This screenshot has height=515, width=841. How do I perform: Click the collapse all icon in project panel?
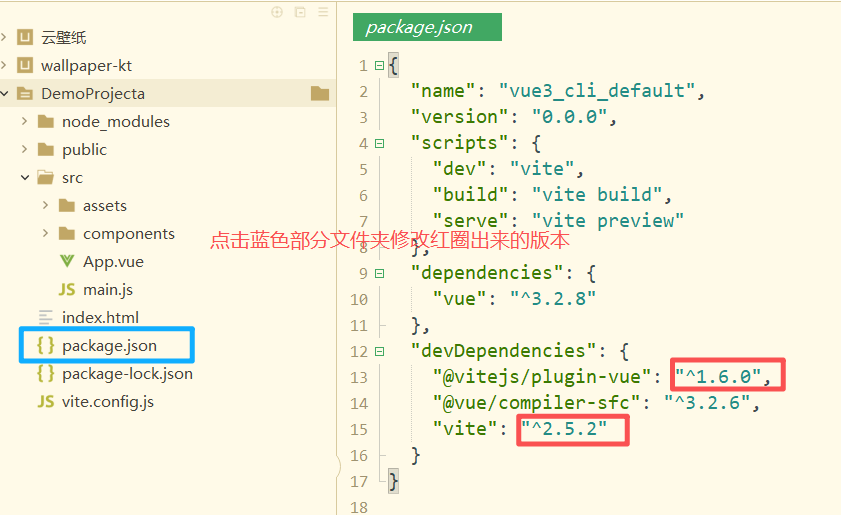(x=300, y=12)
